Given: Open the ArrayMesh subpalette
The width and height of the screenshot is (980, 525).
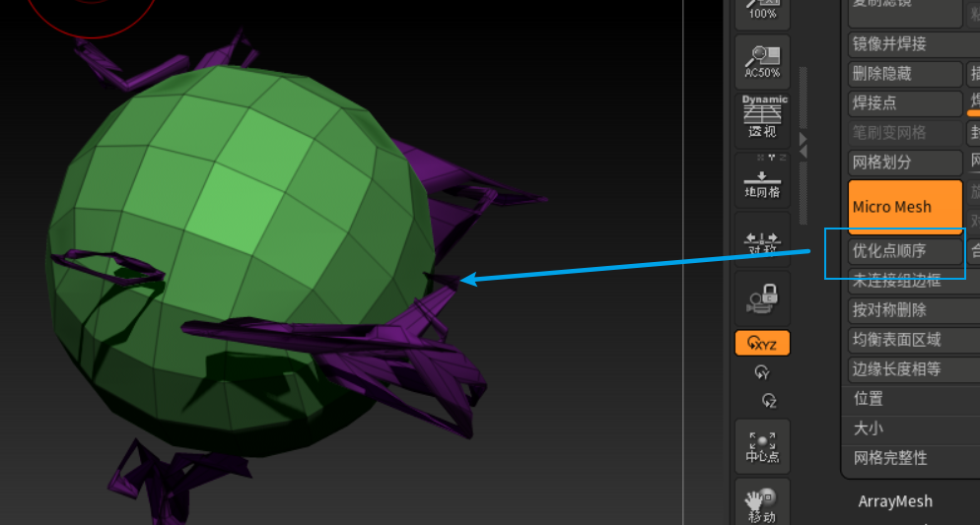Looking at the screenshot, I should click(895, 501).
